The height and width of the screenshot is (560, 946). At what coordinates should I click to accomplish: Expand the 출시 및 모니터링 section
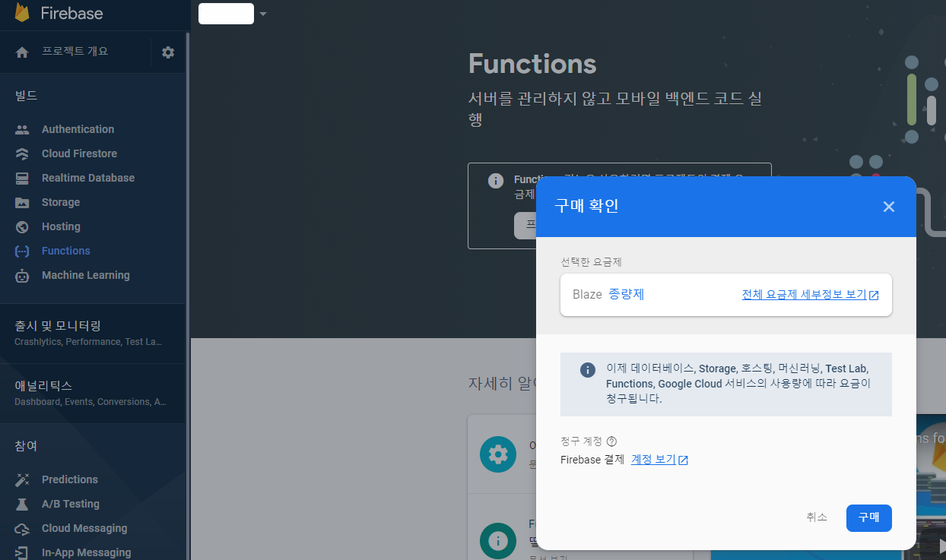point(93,333)
